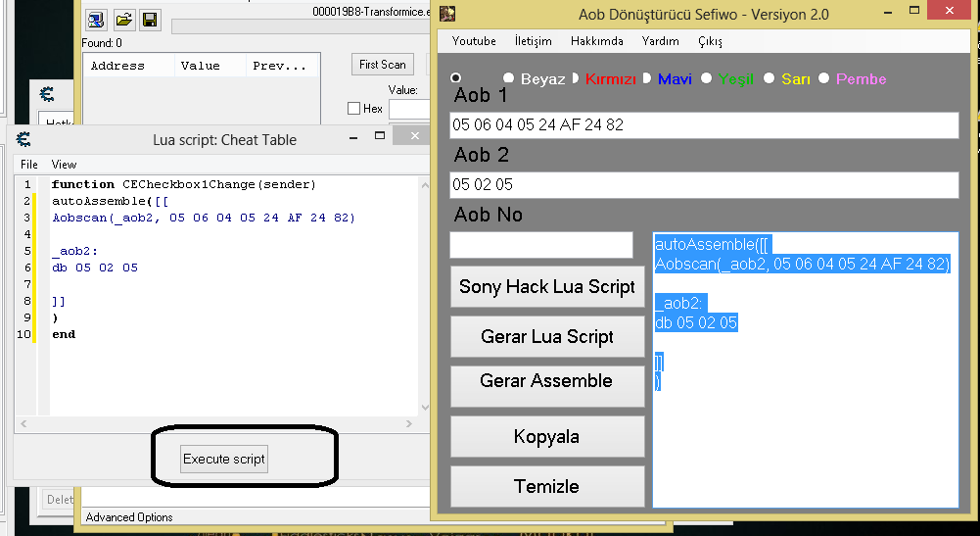Click Advanced Options in Cheat Engine
The width and height of the screenshot is (980, 536).
tap(129, 517)
